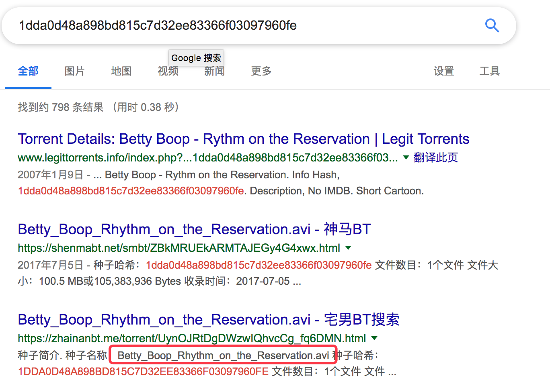Open Legit Torrents Betty Boop result title
This screenshot has width=550, height=392.
pyautogui.click(x=244, y=139)
